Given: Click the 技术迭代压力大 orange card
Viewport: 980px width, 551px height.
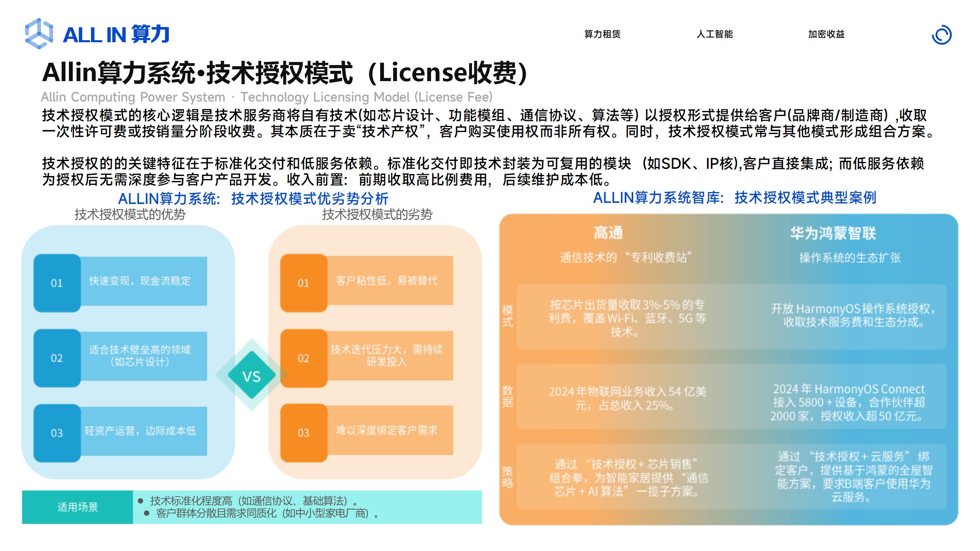Looking at the screenshot, I should pos(387,355).
